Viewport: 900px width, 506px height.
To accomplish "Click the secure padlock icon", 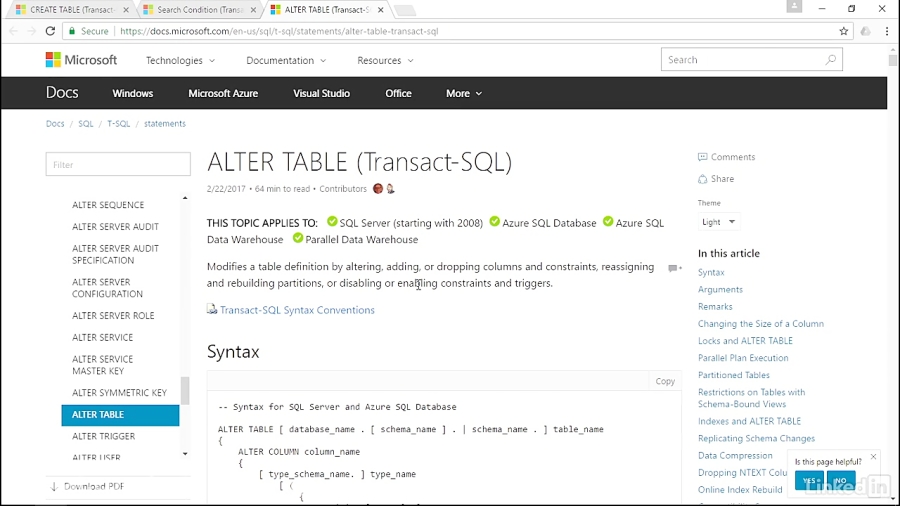I will [72, 31].
